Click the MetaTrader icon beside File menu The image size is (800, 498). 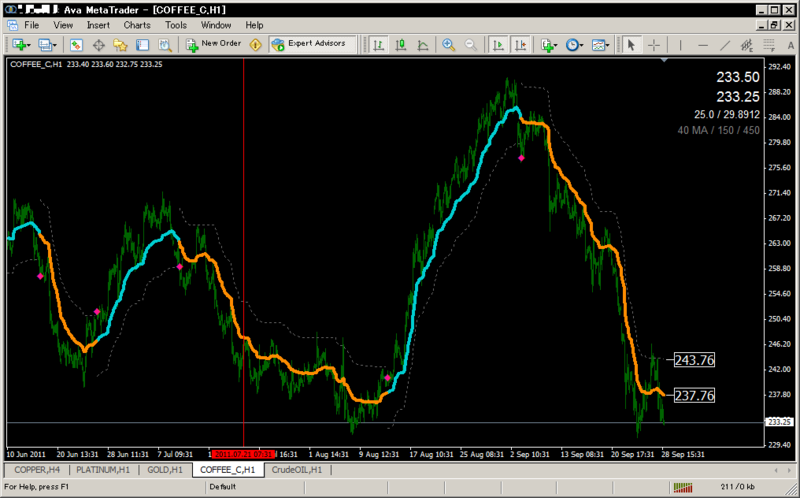(x=12, y=24)
